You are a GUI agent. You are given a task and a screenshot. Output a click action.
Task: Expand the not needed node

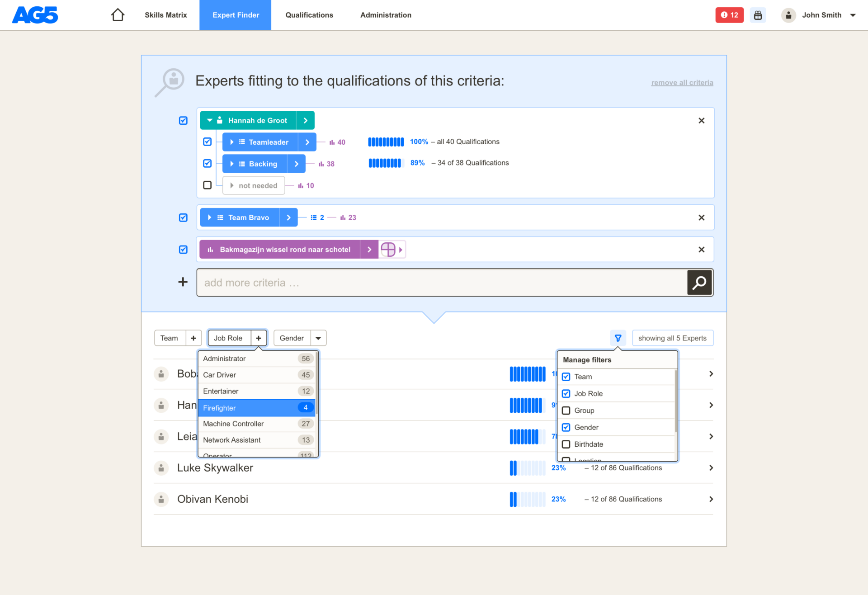click(231, 185)
